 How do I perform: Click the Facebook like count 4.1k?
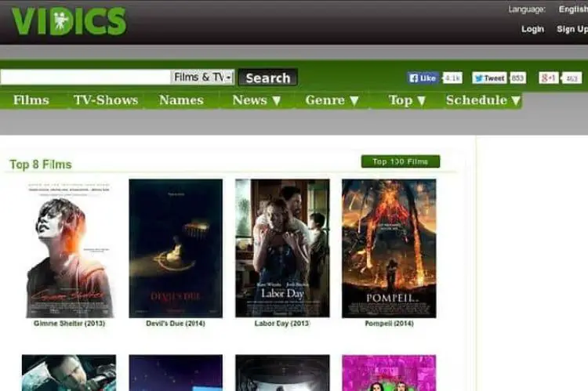452,78
